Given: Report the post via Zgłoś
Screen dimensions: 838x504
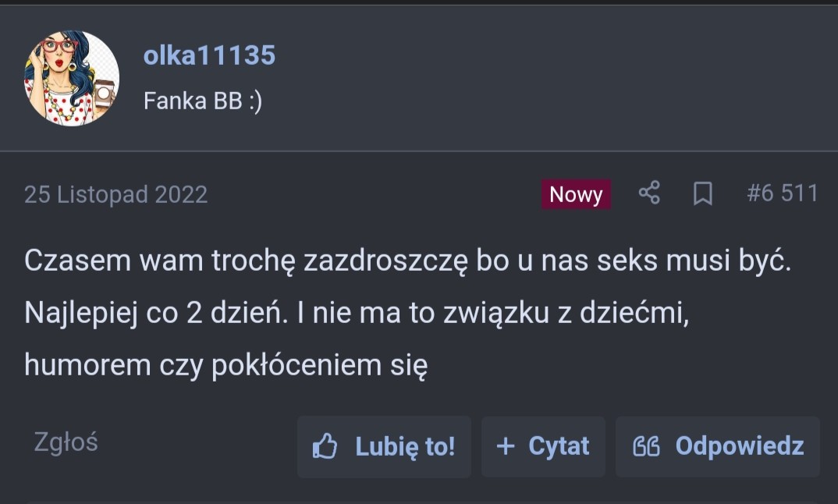Looking at the screenshot, I should pos(66,442).
